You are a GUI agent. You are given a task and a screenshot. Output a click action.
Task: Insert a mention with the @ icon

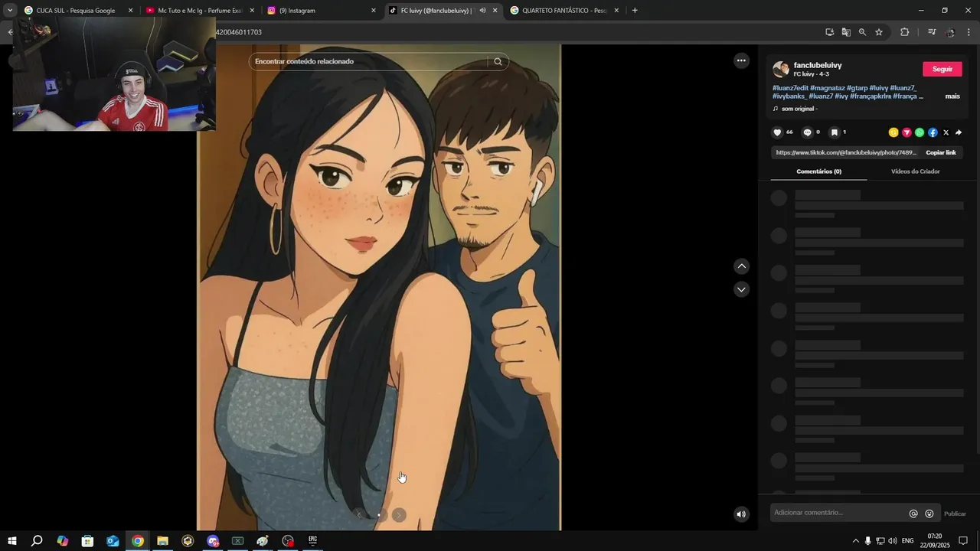tap(913, 514)
